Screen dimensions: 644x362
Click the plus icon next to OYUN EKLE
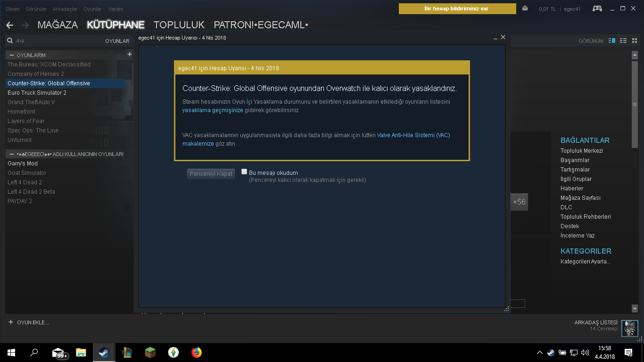pos(11,322)
